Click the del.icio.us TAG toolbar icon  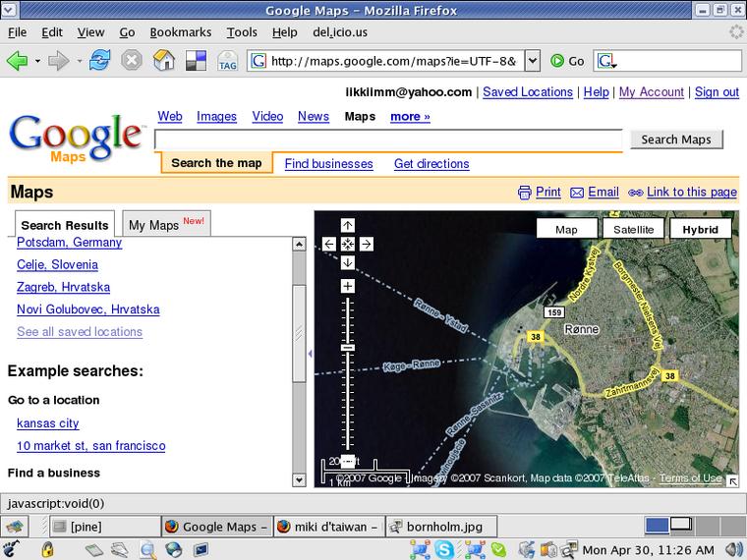[227, 61]
